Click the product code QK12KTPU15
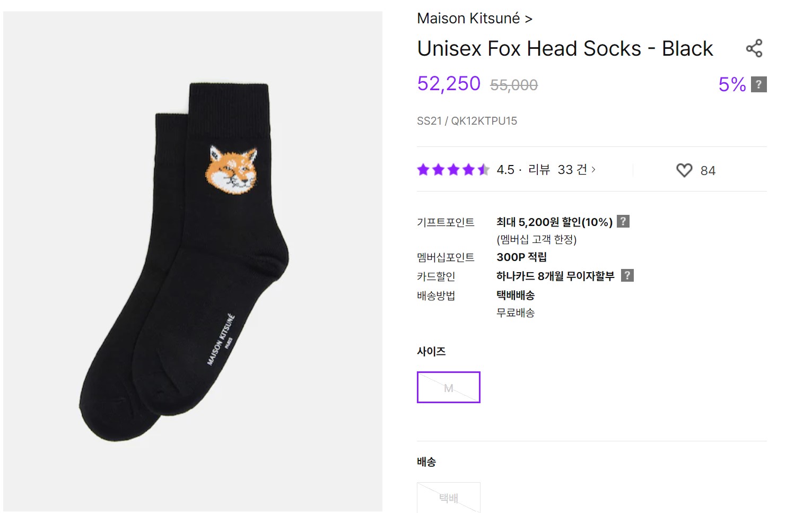 tap(484, 120)
